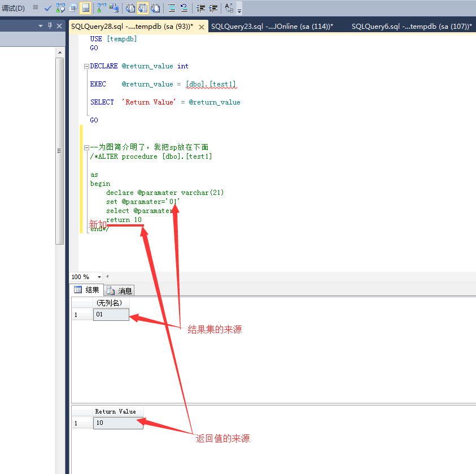Decrease the indent of selected lines
The height and width of the screenshot is (474, 476).
point(200,8)
